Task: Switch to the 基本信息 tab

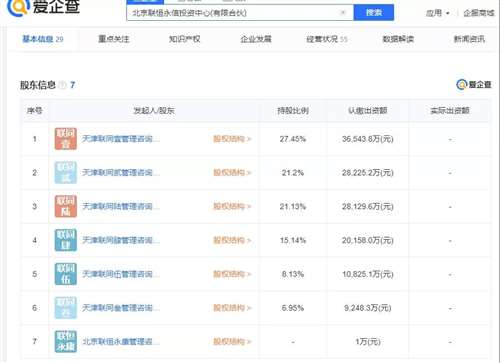Action: [x=43, y=39]
